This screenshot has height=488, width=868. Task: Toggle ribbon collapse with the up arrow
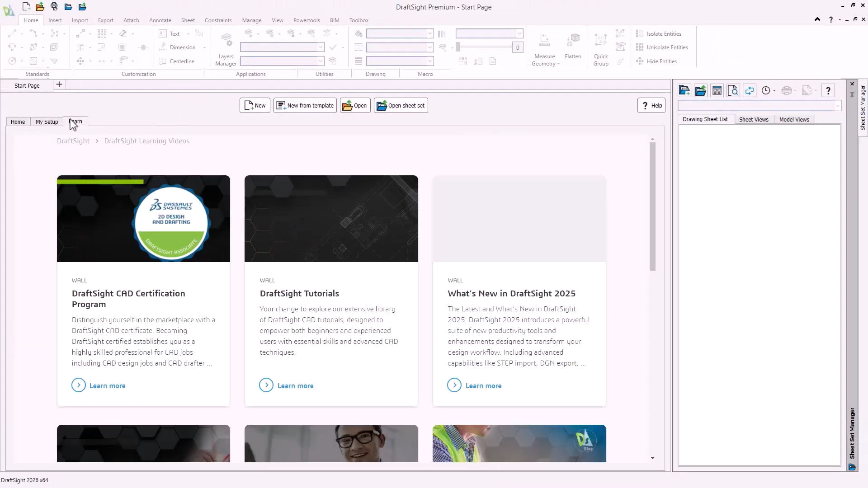point(817,19)
